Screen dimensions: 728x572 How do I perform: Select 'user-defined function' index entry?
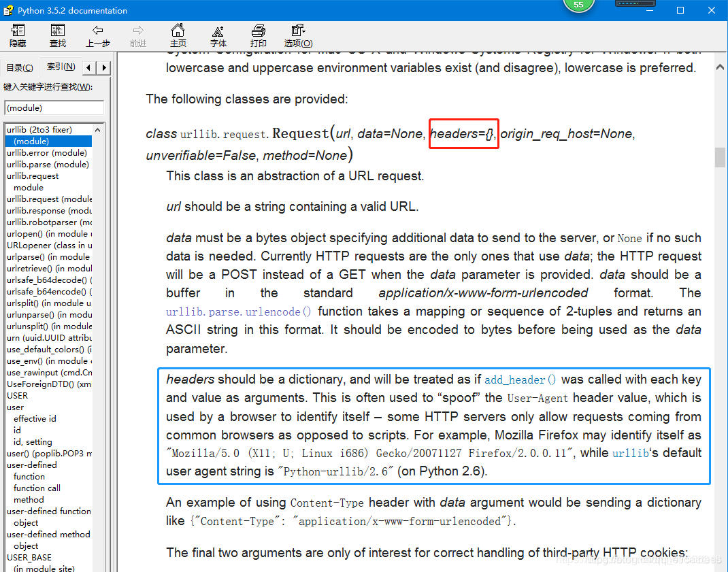pyautogui.click(x=49, y=511)
